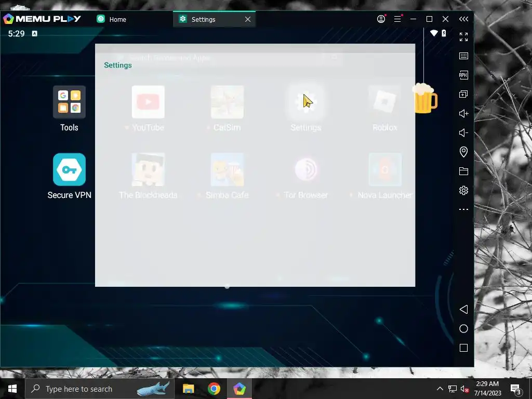This screenshot has height=399, width=532.
Task: Click the Android Wi-Fi status icon
Action: tap(434, 33)
